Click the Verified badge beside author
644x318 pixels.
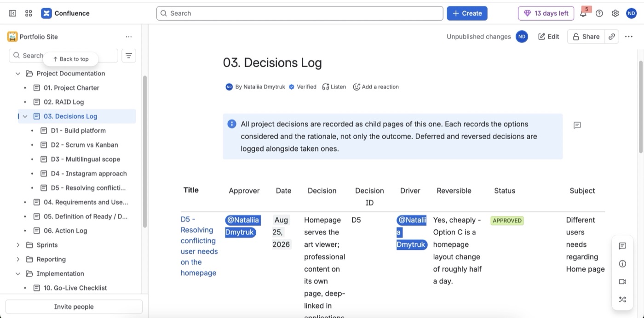tap(303, 87)
